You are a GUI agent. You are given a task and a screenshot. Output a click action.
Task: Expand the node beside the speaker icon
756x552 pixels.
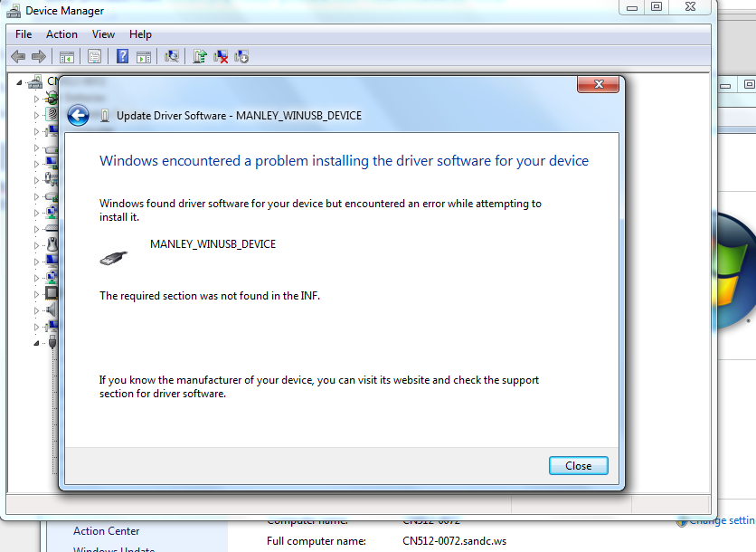point(36,310)
